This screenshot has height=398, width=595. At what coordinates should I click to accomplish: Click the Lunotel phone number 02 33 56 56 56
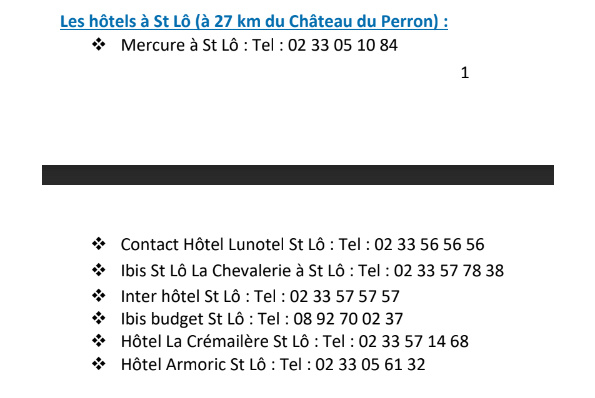(x=429, y=244)
